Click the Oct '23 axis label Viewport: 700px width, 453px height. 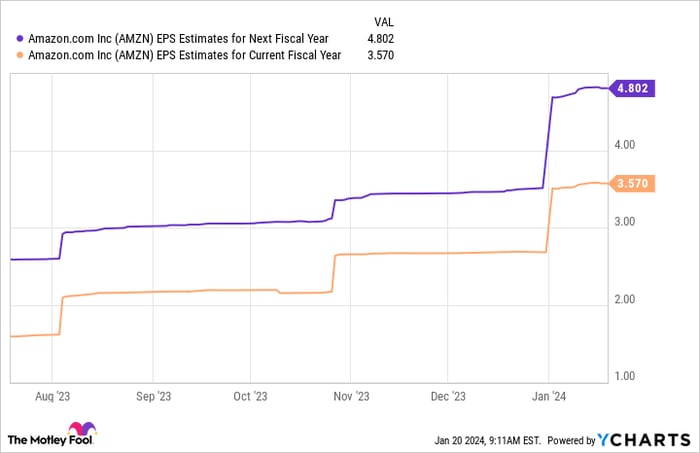(250, 394)
